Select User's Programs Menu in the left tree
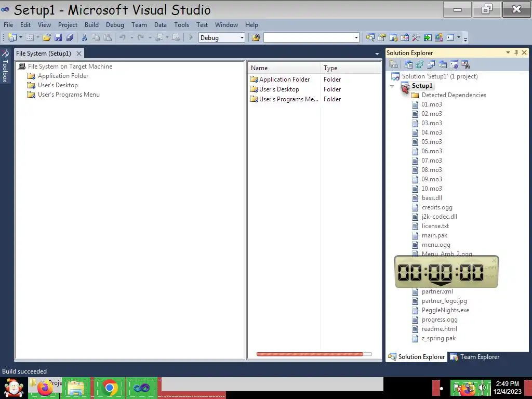The width and height of the screenshot is (532, 399). (x=69, y=95)
